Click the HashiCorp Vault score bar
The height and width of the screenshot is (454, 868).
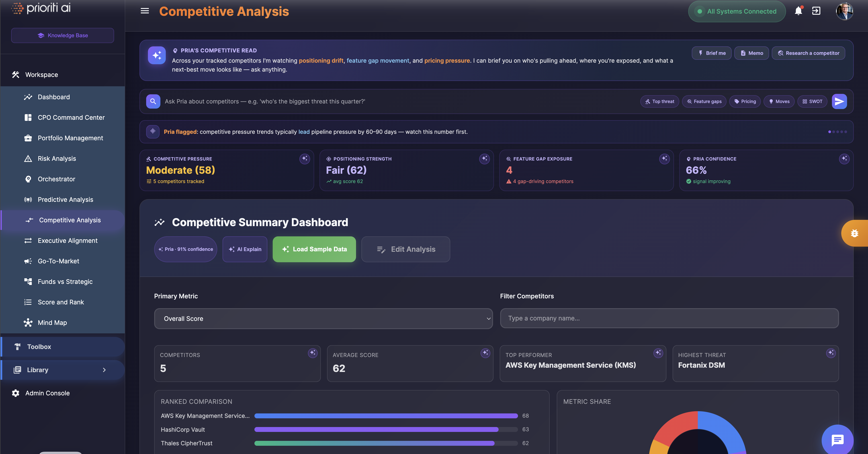point(386,429)
